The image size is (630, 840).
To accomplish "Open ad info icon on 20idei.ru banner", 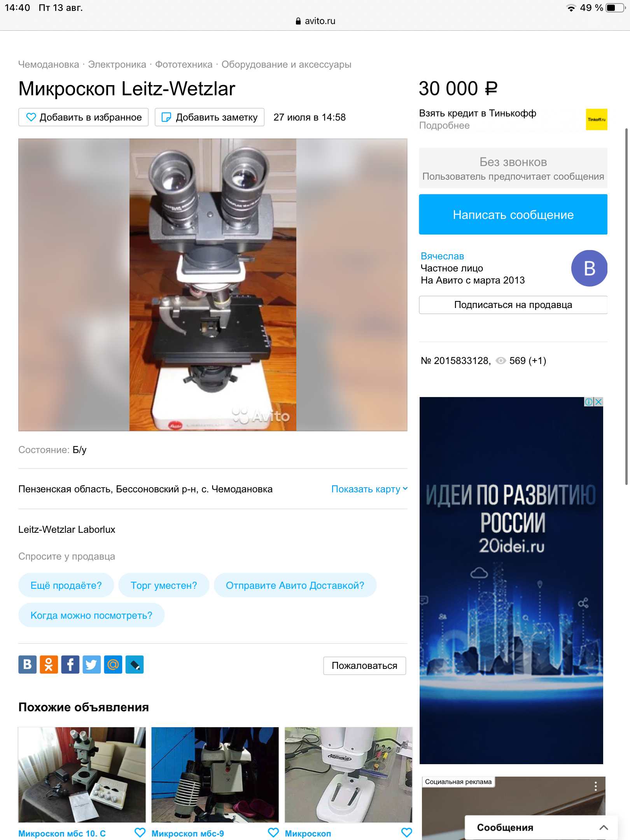I will [x=589, y=402].
